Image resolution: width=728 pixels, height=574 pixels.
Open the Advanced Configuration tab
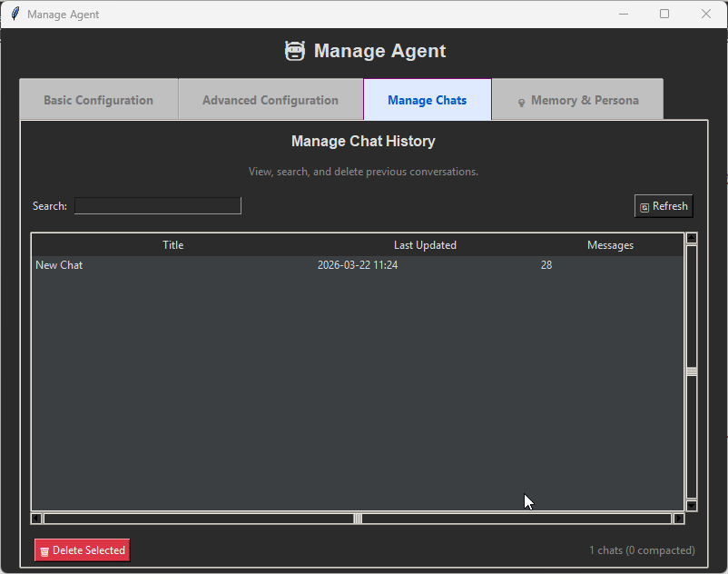(270, 99)
